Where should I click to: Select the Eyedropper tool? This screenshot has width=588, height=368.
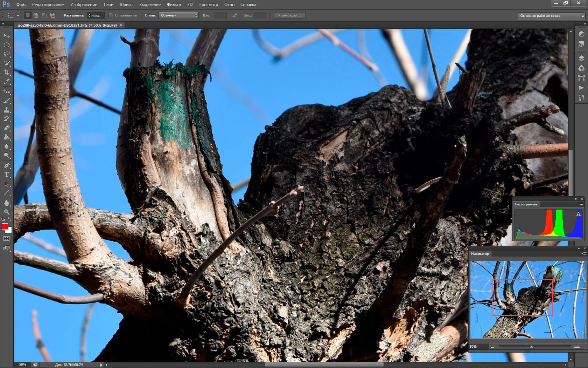point(7,81)
